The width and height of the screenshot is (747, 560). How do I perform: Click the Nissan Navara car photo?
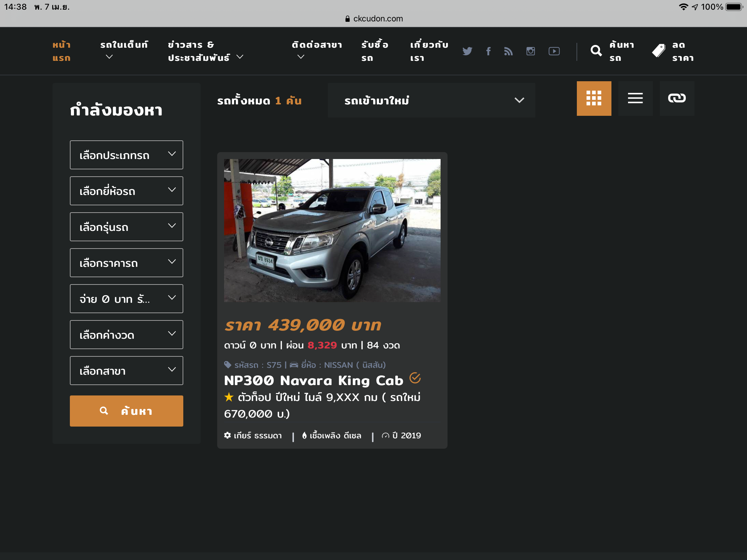tap(332, 230)
